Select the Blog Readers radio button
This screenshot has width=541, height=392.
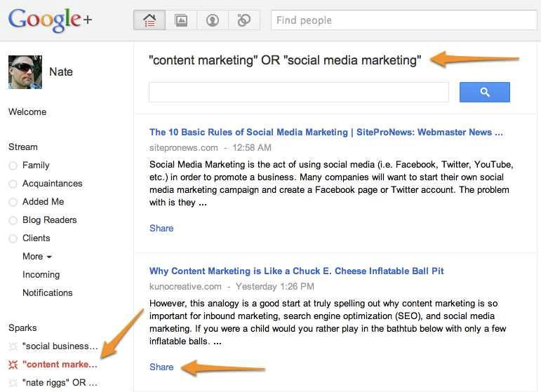13,220
